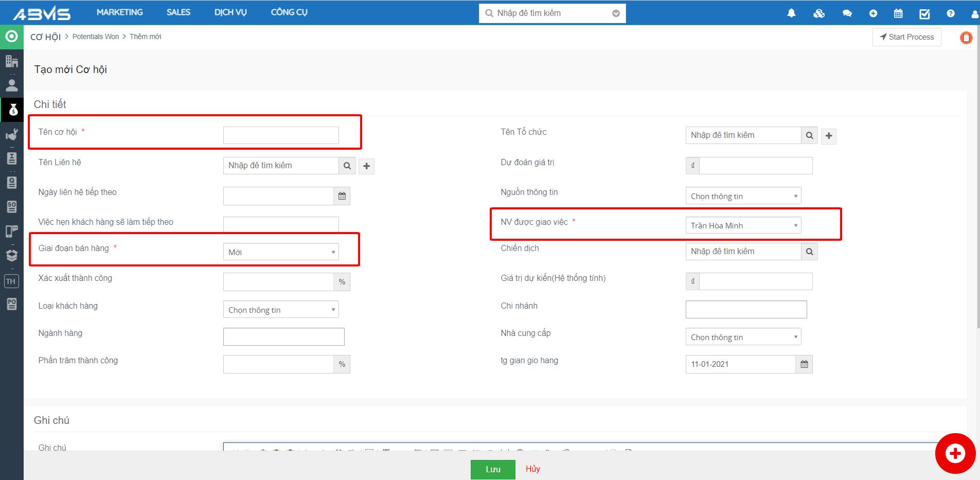Open the SALES menu

click(179, 12)
